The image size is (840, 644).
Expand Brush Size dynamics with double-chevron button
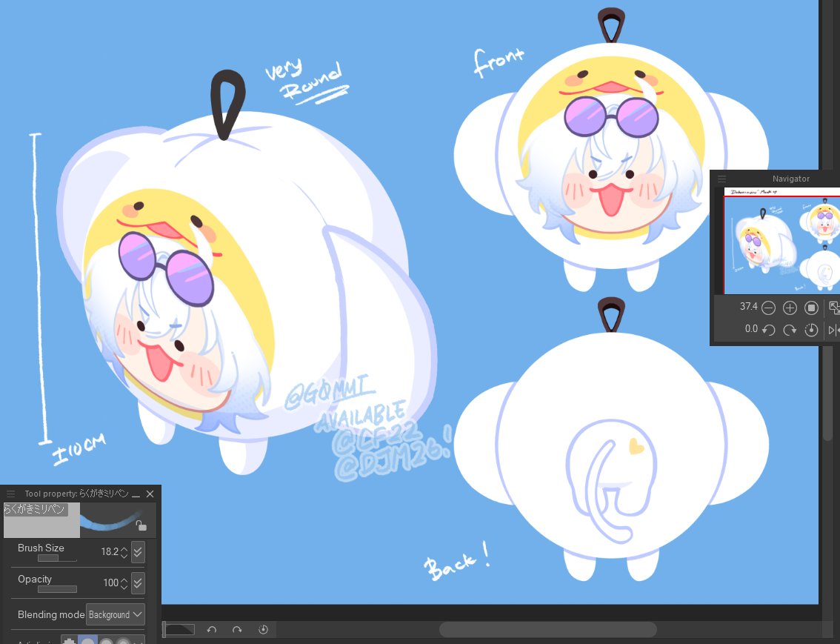pyautogui.click(x=138, y=552)
